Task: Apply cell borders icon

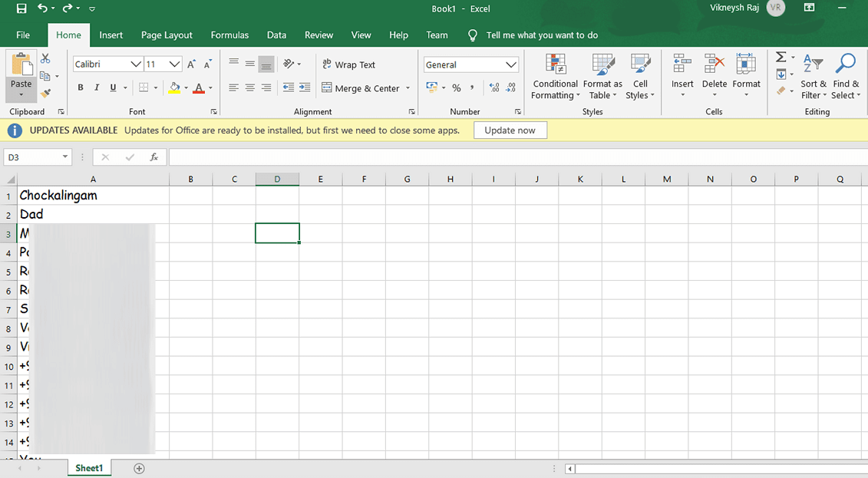Action: tap(144, 87)
